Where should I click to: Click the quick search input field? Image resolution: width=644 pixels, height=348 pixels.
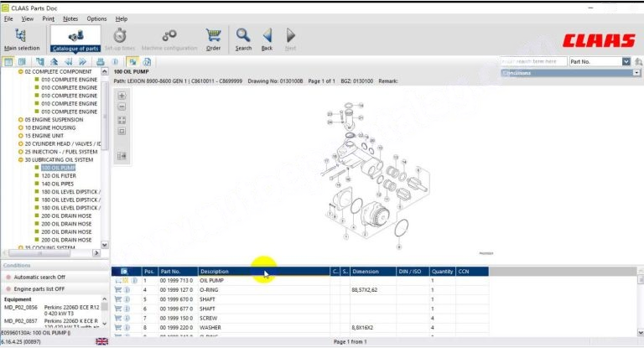(532, 61)
